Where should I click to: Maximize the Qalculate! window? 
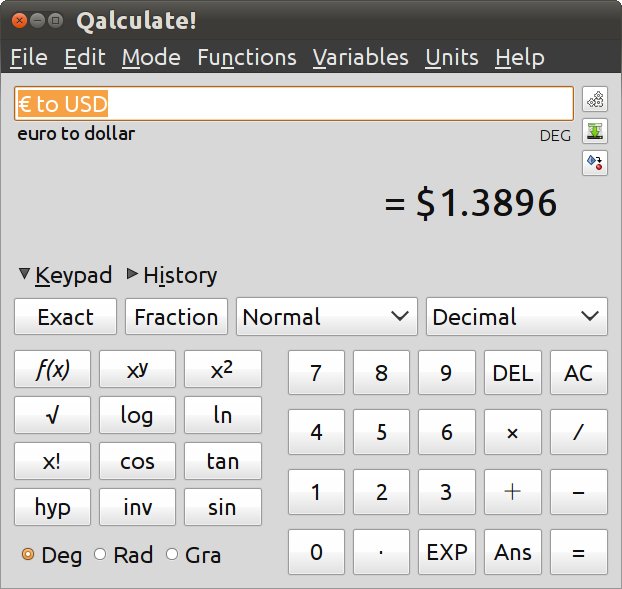point(56,20)
